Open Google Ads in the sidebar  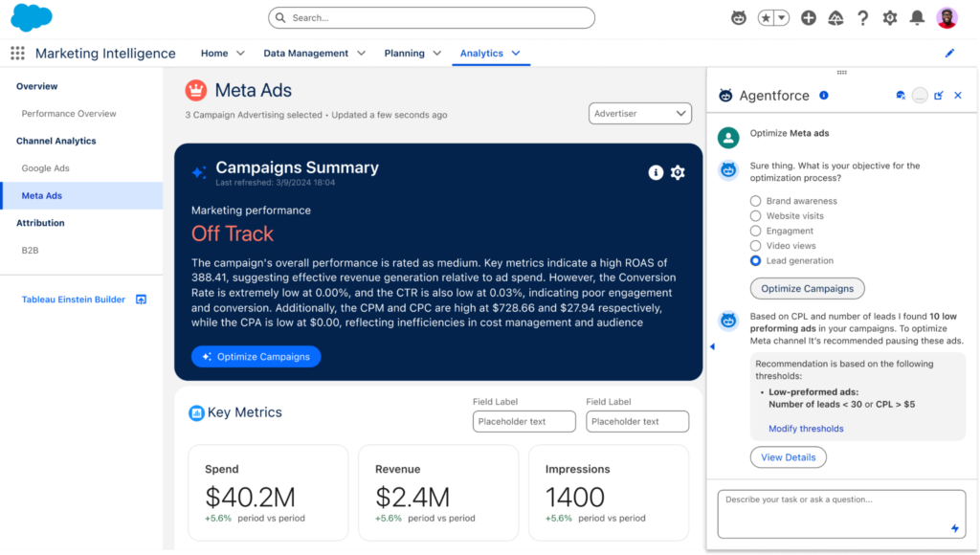tap(46, 168)
